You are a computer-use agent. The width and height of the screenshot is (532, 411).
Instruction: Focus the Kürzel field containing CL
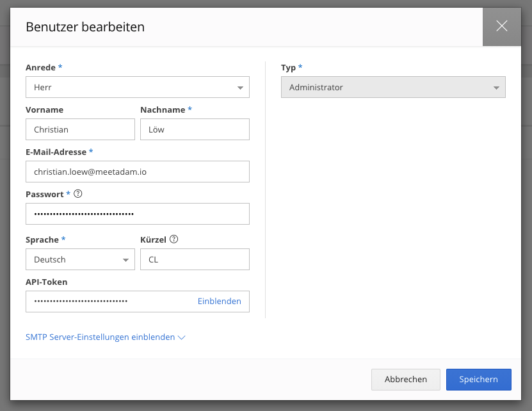pyautogui.click(x=195, y=260)
